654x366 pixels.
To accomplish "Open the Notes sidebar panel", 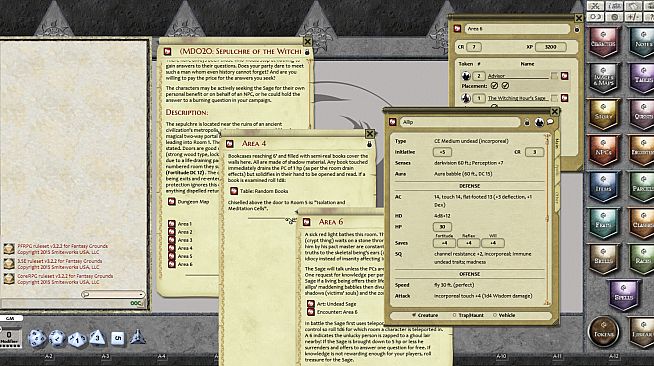I will point(642,42).
